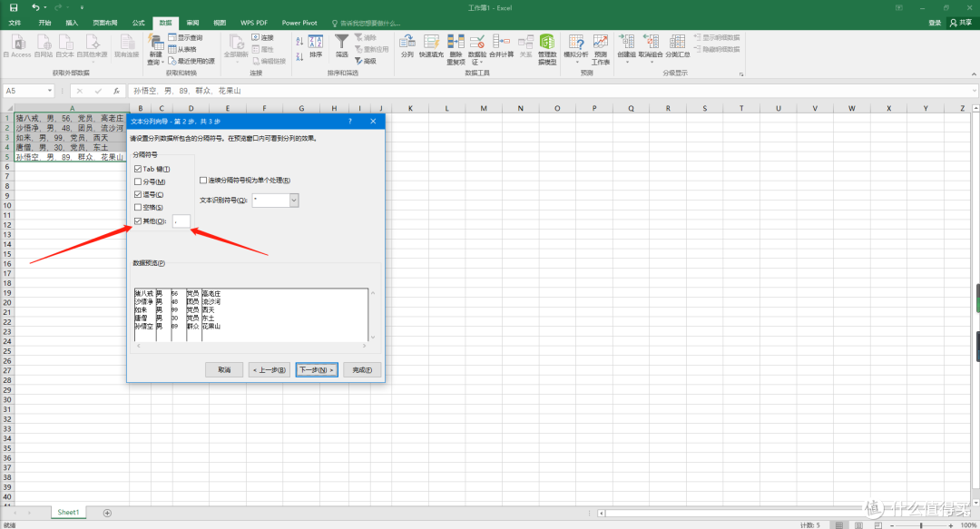Image resolution: width=980 pixels, height=529 pixels.
Task: Click the From Text (自文本) icon
Action: coord(65,43)
